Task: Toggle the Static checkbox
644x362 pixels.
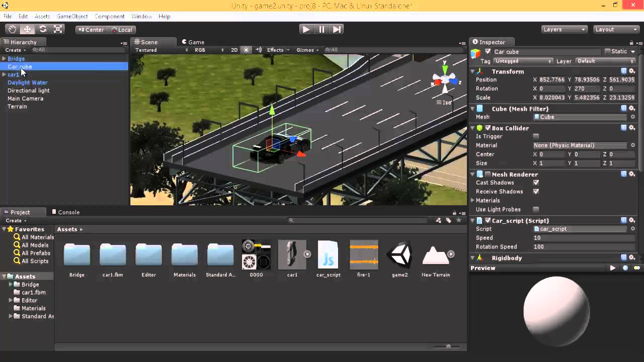Action: (608, 52)
